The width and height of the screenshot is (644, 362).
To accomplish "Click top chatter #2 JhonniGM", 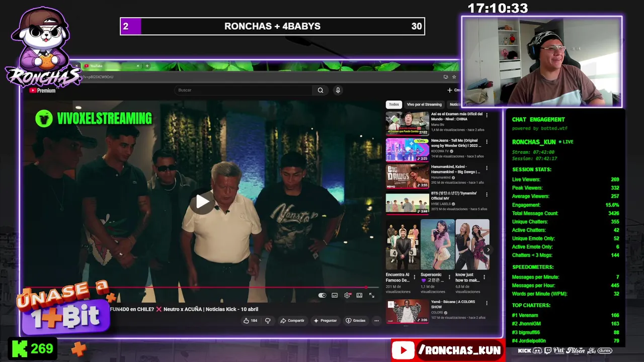I will [x=566, y=324].
